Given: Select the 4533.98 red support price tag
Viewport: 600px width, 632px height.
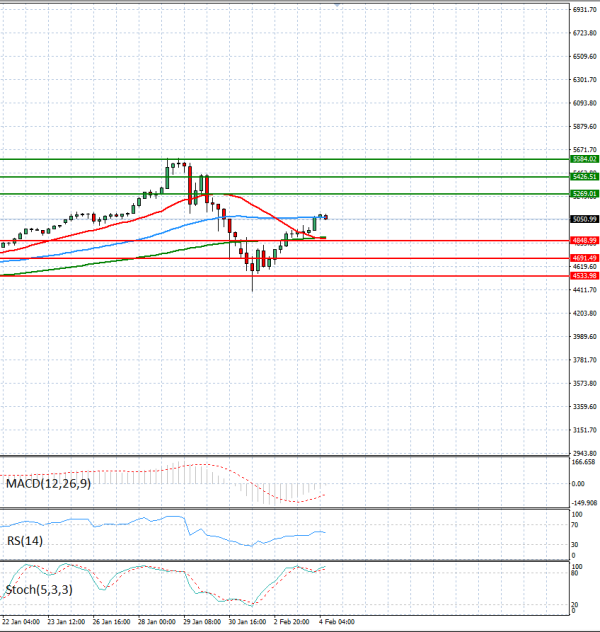Looking at the screenshot, I should (x=584, y=276).
